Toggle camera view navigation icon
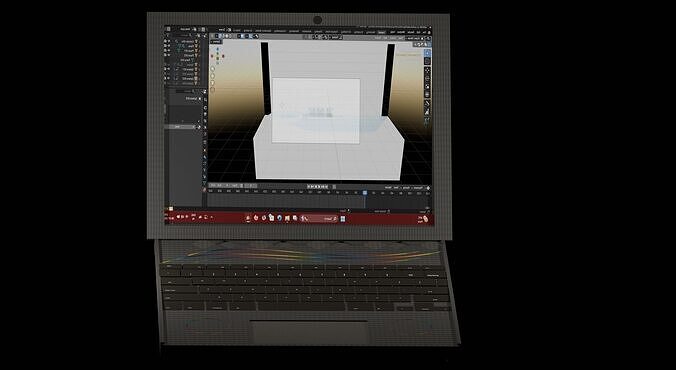The image size is (676, 370). [213, 83]
